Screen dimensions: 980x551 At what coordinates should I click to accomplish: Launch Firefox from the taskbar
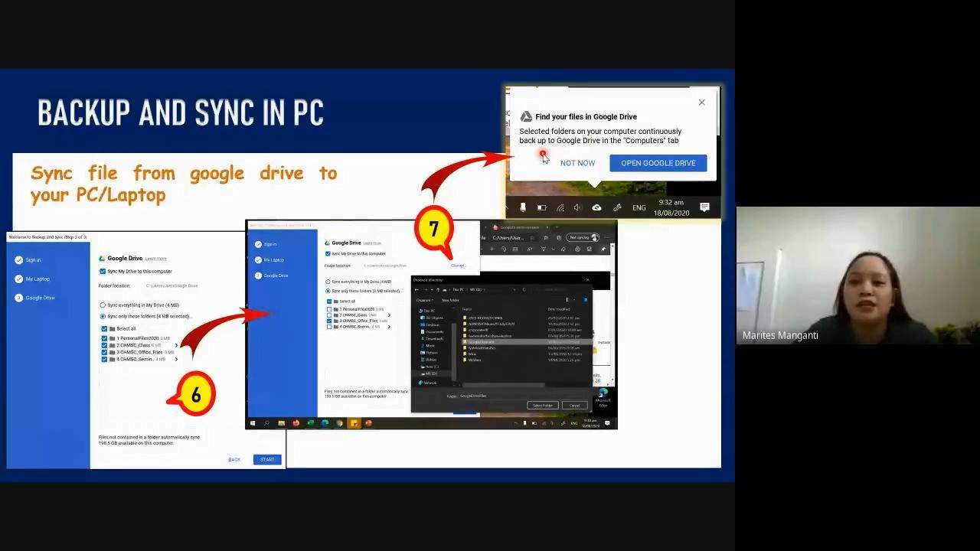(x=296, y=423)
